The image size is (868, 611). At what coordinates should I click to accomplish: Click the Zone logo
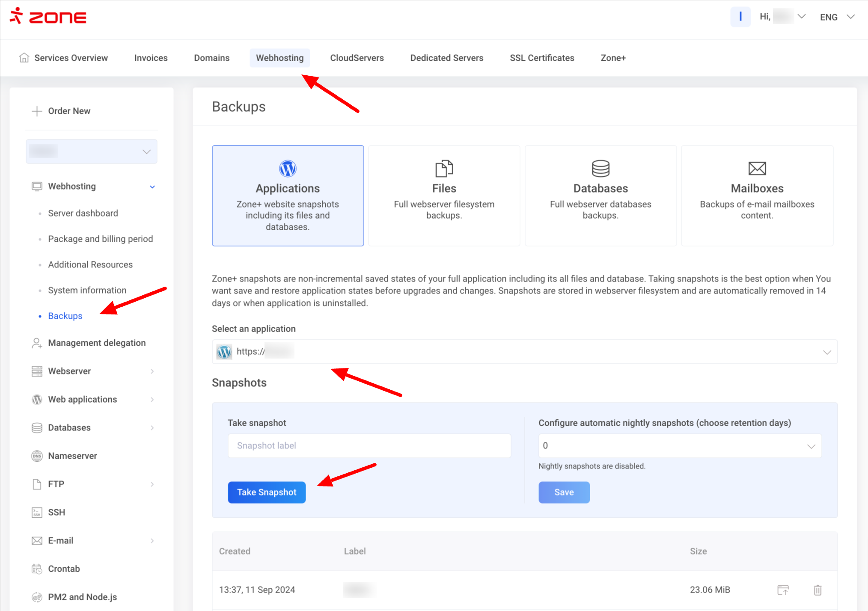tap(48, 17)
